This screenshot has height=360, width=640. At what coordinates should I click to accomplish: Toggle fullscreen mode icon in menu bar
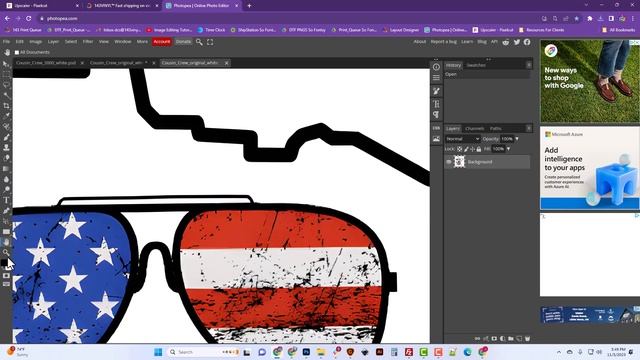[x=210, y=42]
